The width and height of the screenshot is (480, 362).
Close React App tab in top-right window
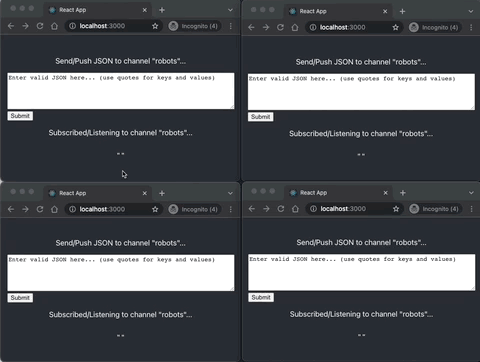tap(385, 11)
